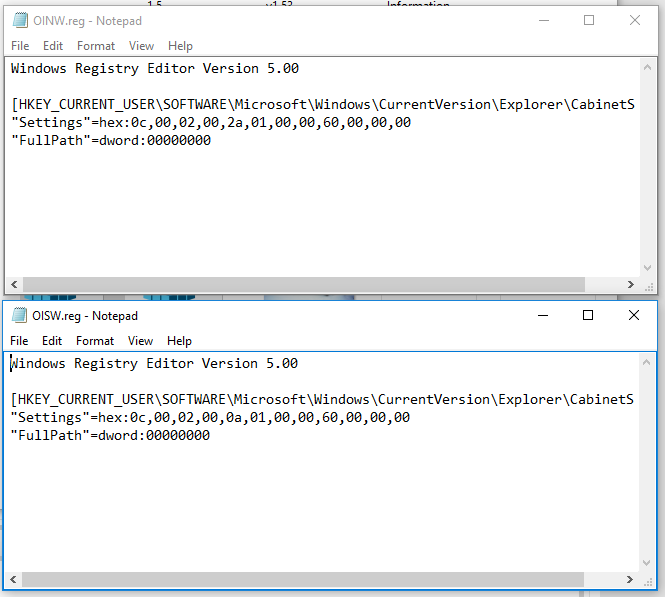
Task: Click scroll up arrow in OINW.reg window
Action: tap(647, 67)
